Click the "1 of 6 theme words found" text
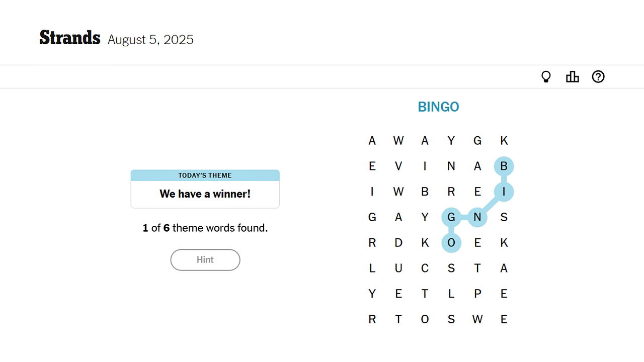 (x=205, y=228)
